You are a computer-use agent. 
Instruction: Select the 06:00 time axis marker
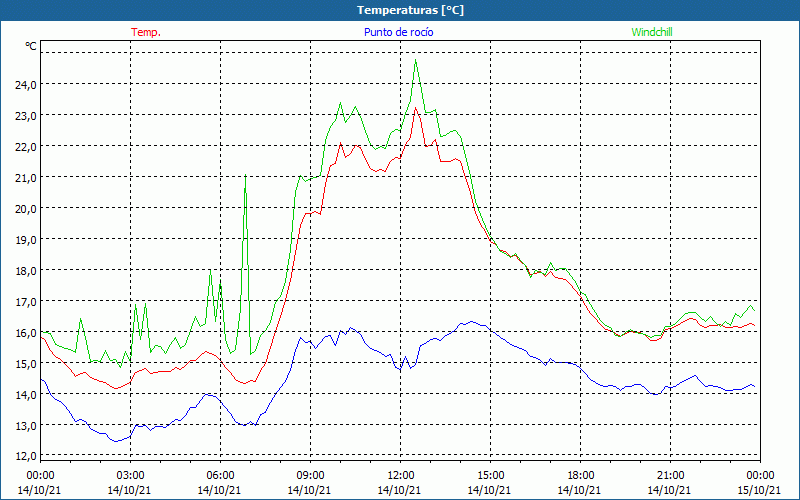(220, 475)
